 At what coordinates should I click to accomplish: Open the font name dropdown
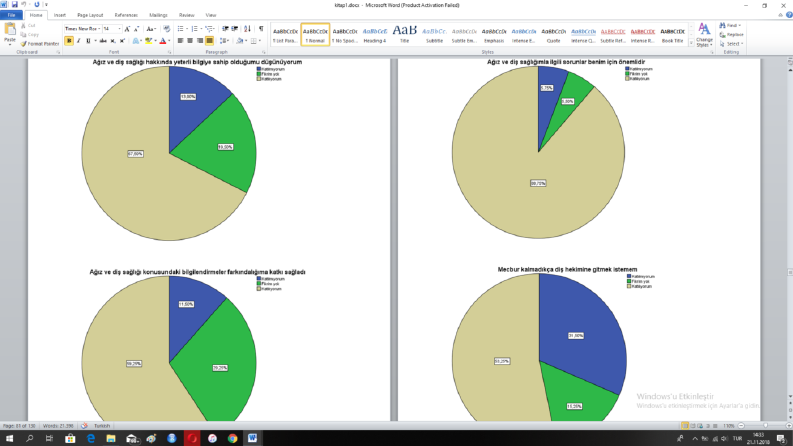tap(99, 29)
